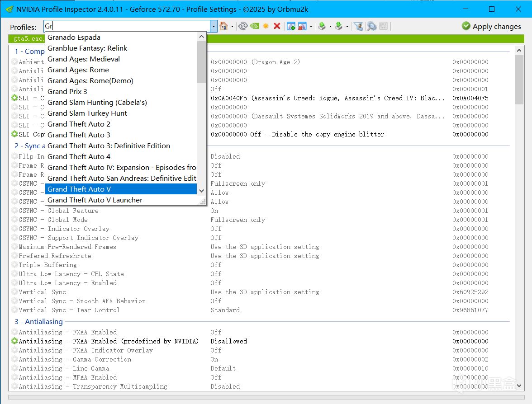Click green gear beside 0x0A0040F5 SLI row
The image size is (532, 404).
[x=14, y=98]
